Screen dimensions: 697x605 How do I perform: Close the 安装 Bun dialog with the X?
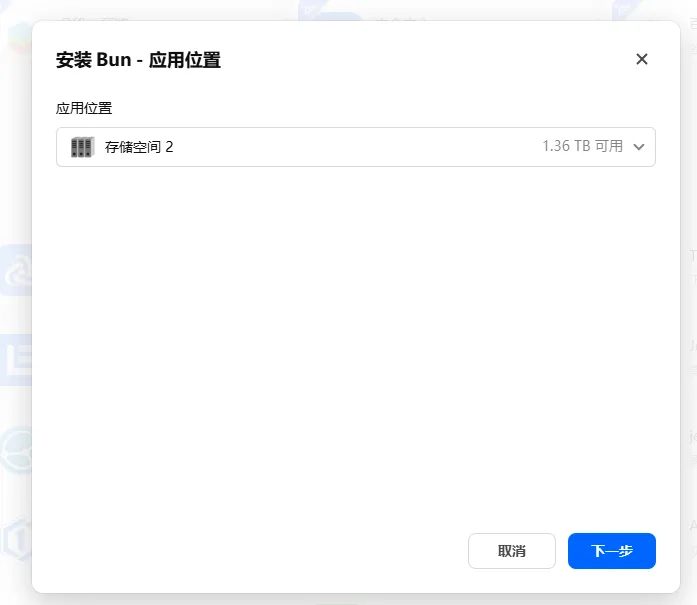[x=641, y=59]
